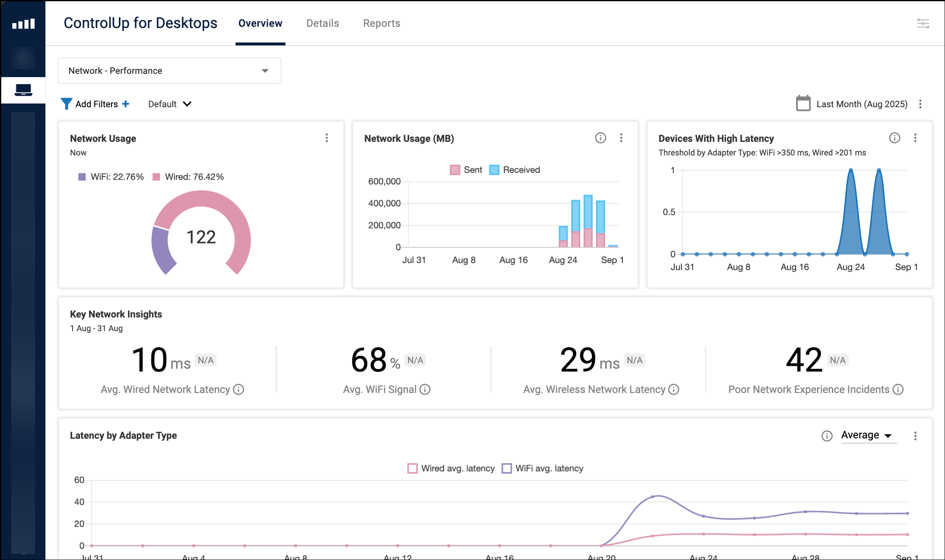Click the Last Month (Aug 2025) date range
The width and height of the screenshot is (945, 560).
pyautogui.click(x=862, y=104)
